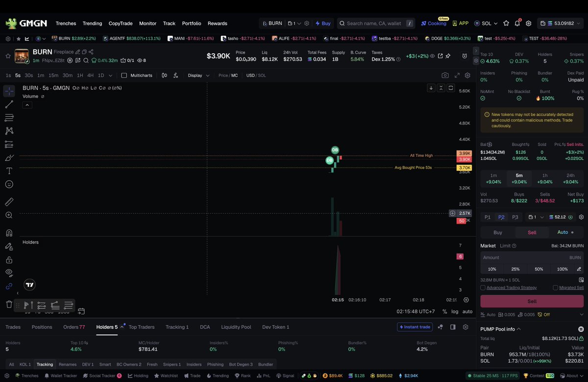This screenshot has width=588, height=382.
Task: Open the chart fullscreen view
Action: [457, 76]
